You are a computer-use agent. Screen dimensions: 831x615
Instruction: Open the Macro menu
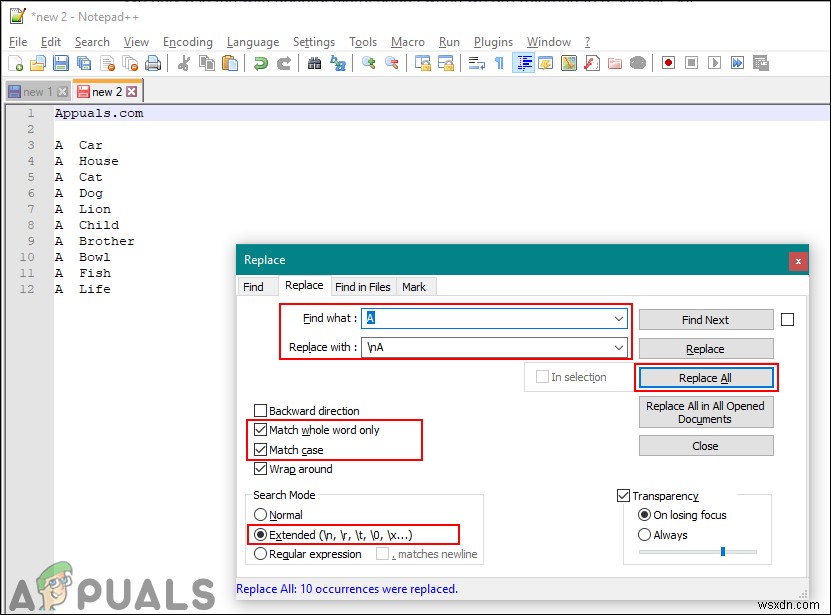pyautogui.click(x=407, y=42)
